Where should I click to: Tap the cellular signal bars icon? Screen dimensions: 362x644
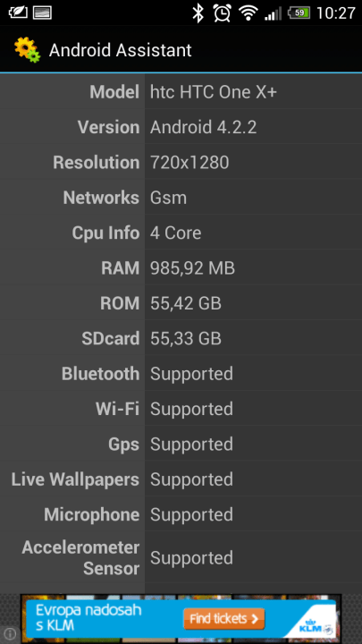[x=273, y=13]
